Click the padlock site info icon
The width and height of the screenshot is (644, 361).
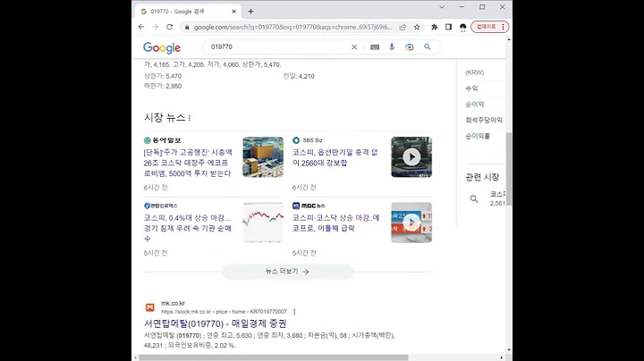click(x=187, y=27)
